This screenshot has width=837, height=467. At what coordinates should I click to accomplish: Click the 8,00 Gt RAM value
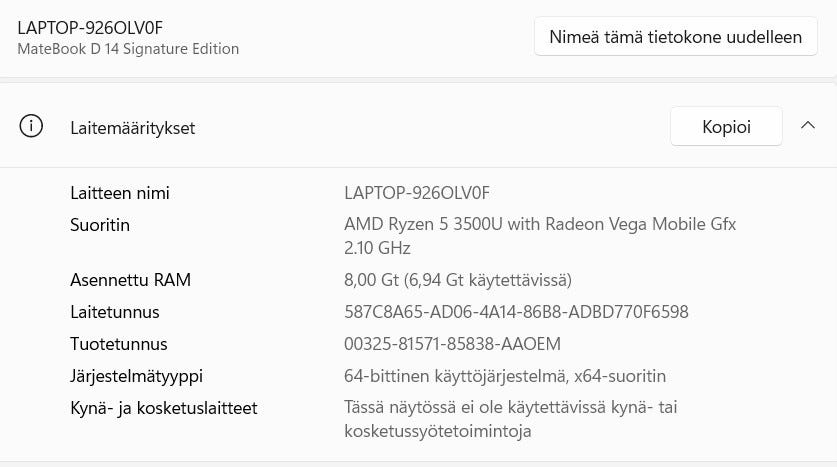pos(457,280)
